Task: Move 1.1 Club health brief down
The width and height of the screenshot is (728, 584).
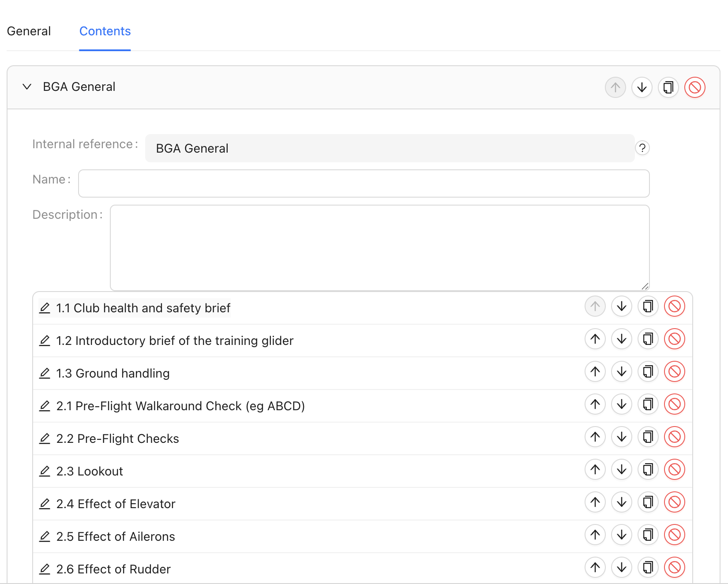Action: pos(621,307)
